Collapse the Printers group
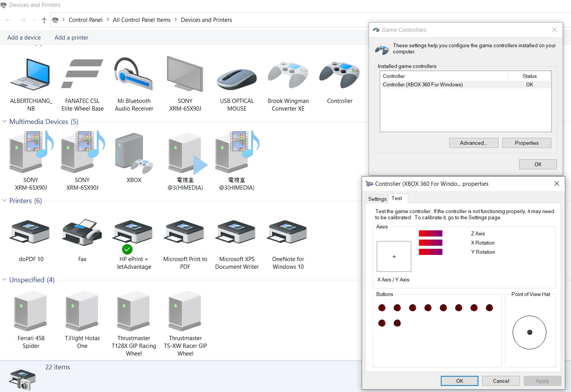Image resolution: width=571 pixels, height=392 pixels. pos(4,200)
